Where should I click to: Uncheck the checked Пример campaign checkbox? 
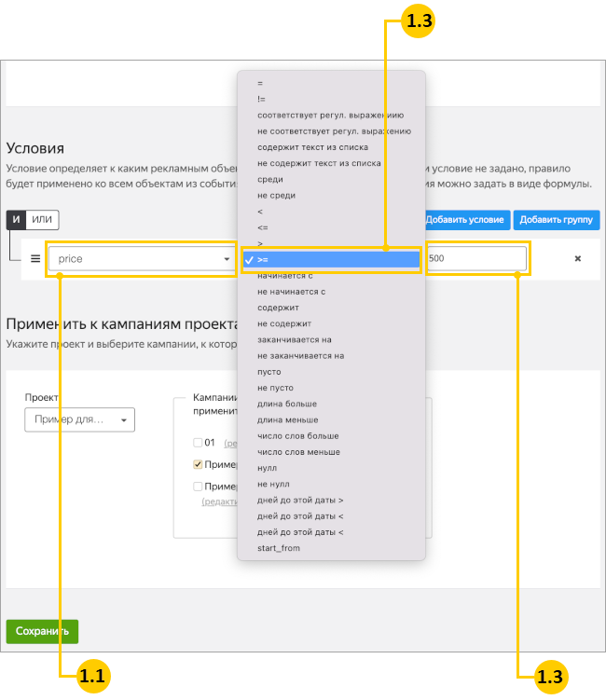coord(198,464)
